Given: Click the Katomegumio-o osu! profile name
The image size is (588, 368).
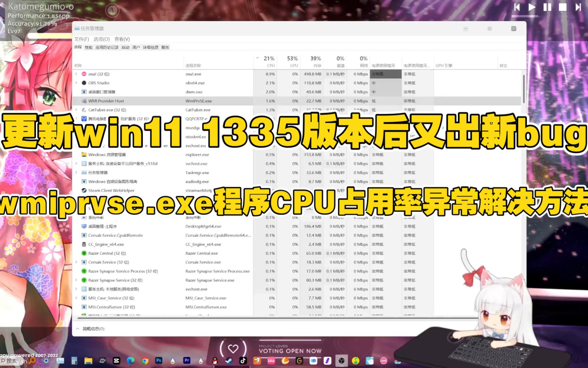Looking at the screenshot, I should click(x=40, y=6).
